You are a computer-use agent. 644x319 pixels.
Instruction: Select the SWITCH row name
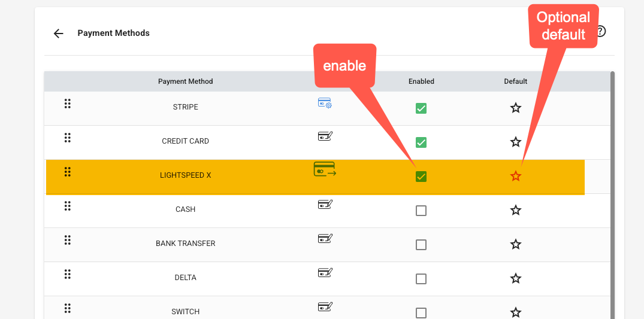pos(186,311)
